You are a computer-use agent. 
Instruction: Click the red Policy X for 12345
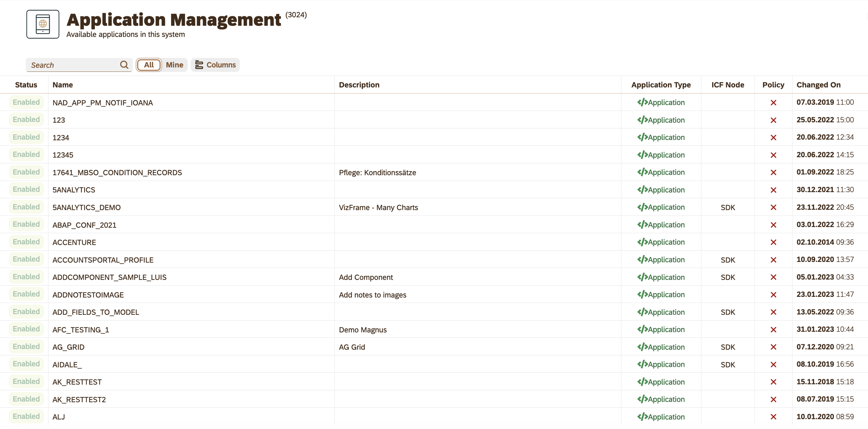coord(773,155)
